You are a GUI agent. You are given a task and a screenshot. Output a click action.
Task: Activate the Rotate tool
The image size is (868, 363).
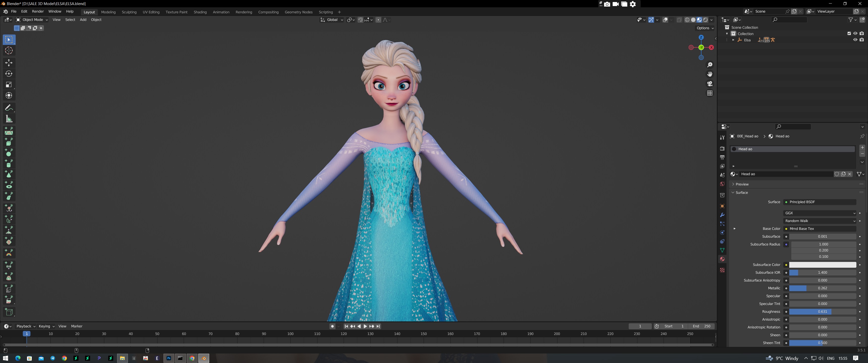point(9,74)
